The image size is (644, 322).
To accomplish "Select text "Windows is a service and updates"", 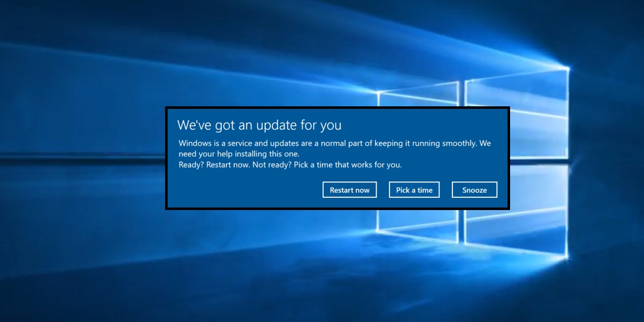I will click(238, 143).
